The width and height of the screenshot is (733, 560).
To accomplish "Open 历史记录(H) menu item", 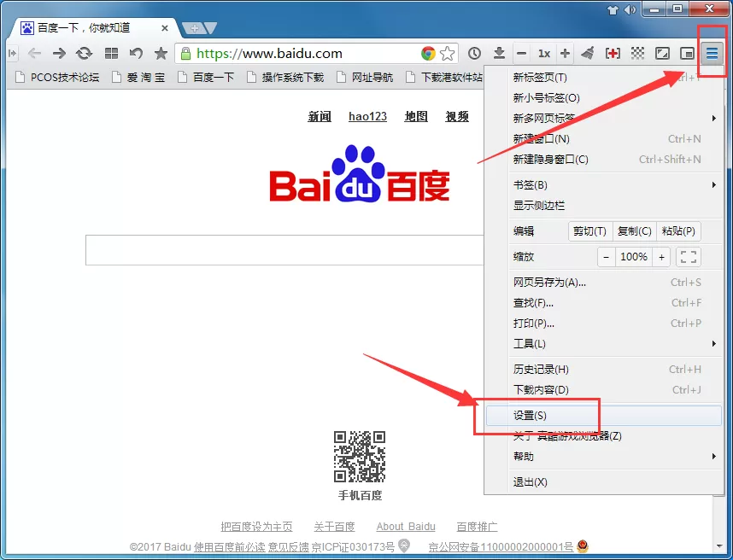I will (603, 370).
